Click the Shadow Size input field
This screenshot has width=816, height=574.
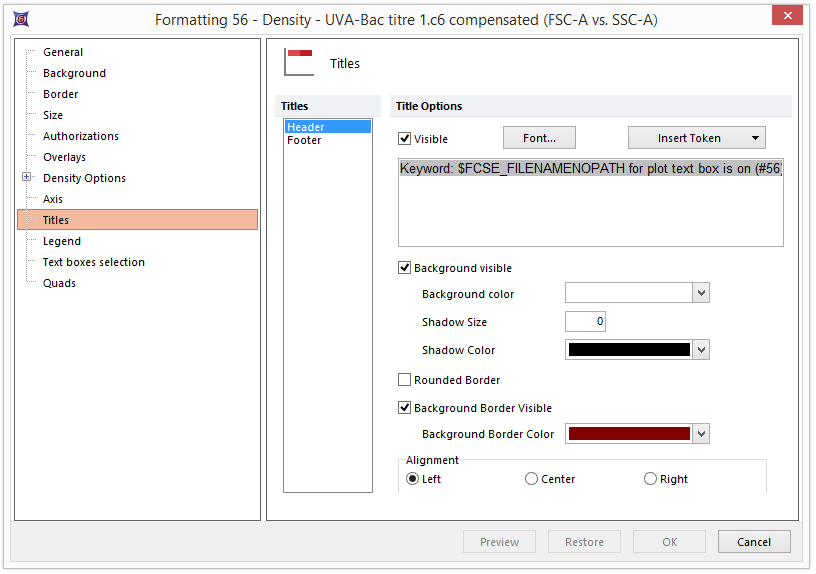point(585,322)
